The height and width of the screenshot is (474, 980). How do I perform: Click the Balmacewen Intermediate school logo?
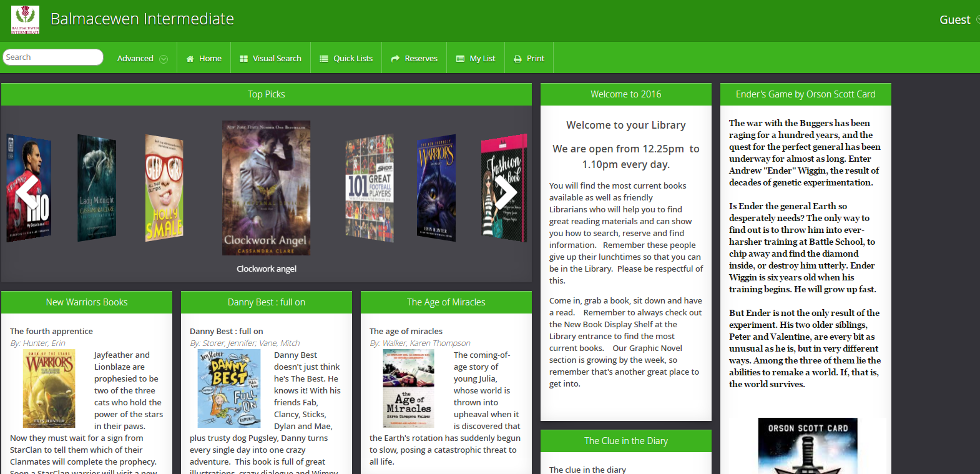[25, 19]
